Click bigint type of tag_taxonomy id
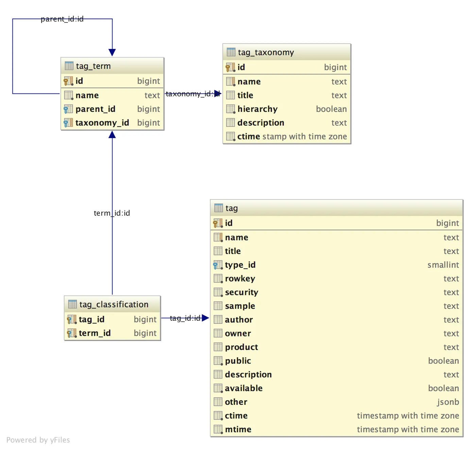 335,67
